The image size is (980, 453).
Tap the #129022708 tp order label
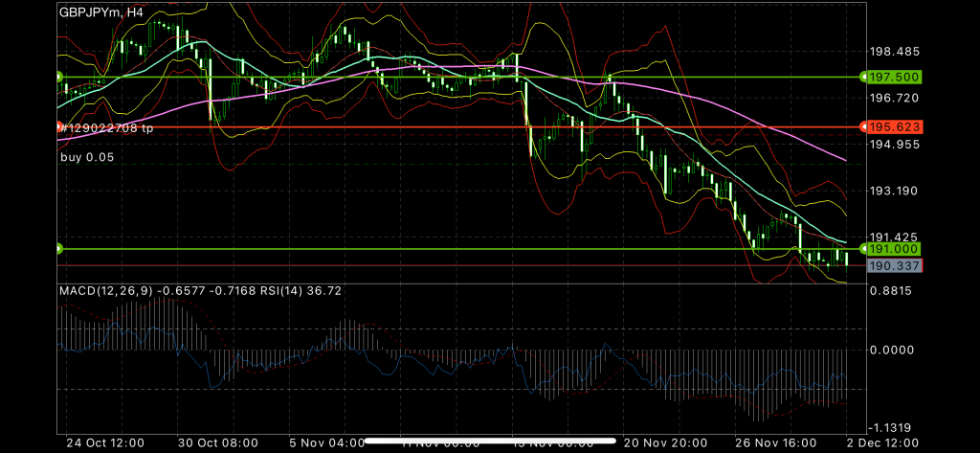108,128
